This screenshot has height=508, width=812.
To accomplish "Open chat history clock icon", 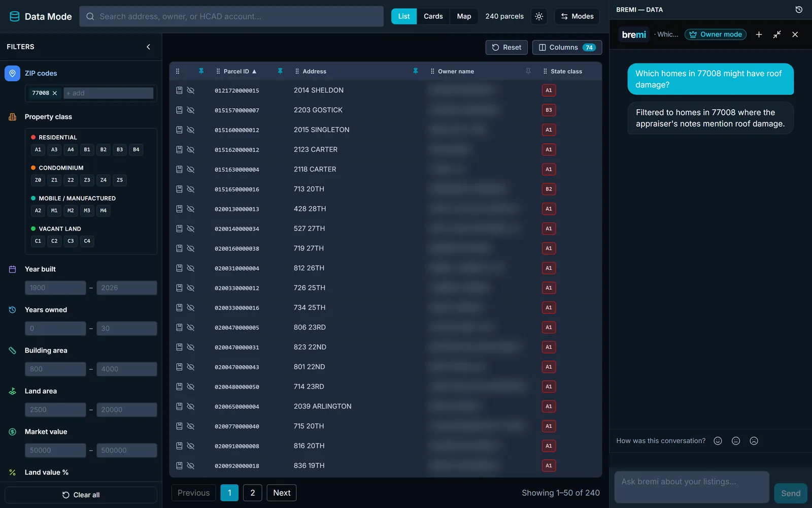I will click(799, 10).
